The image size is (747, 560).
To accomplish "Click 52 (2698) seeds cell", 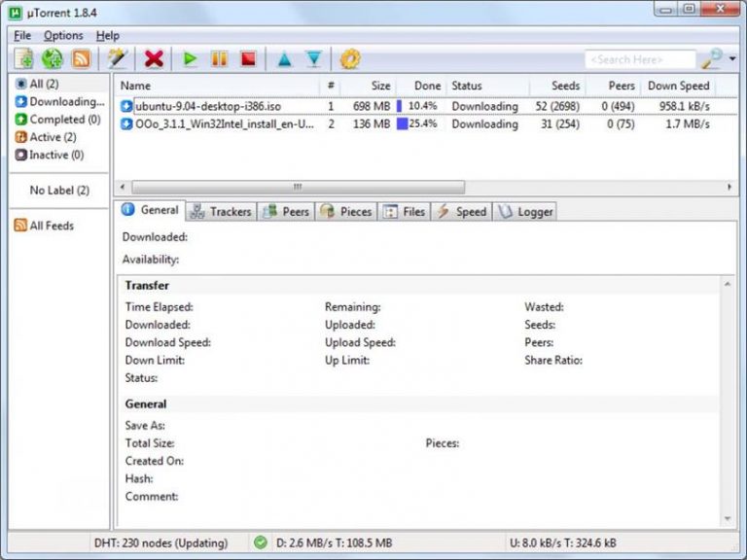I will tap(557, 106).
